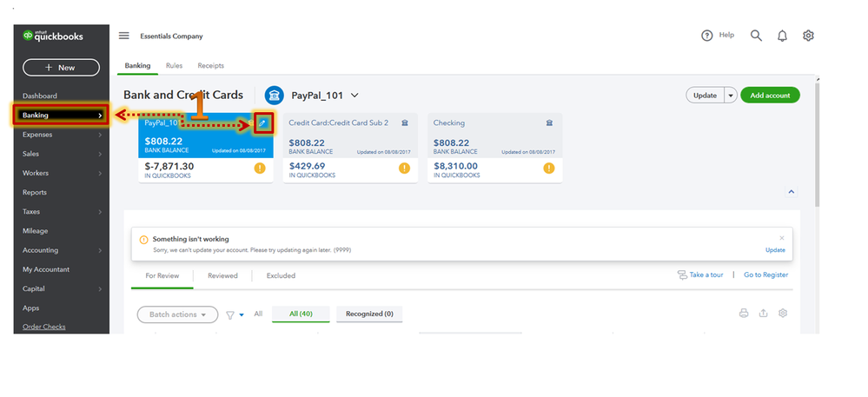The width and height of the screenshot is (868, 397).
Task: Click the plain All filter label
Action: click(258, 314)
